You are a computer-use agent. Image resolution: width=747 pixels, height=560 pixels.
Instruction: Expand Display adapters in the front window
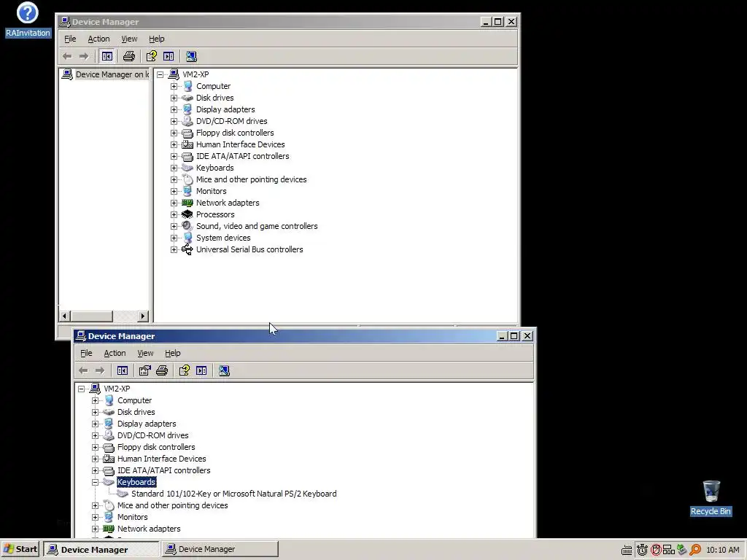coord(96,424)
